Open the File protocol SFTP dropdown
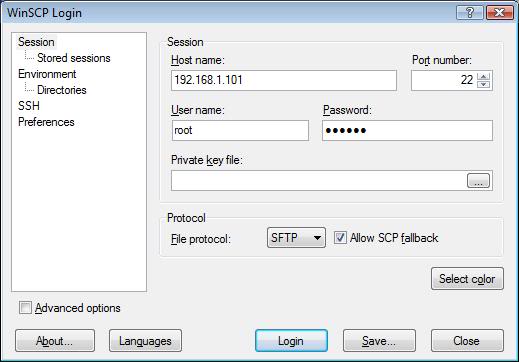This screenshot has height=362, width=519. pyautogui.click(x=296, y=238)
